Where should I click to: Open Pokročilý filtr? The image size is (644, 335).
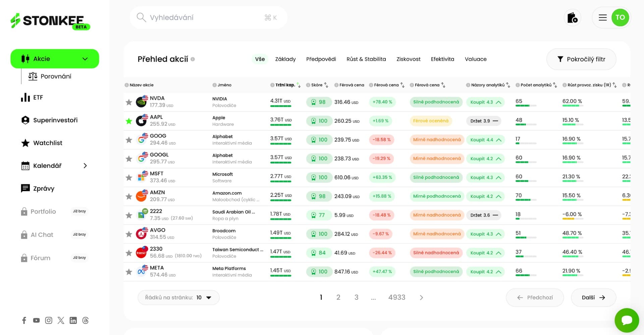pyautogui.click(x=581, y=59)
